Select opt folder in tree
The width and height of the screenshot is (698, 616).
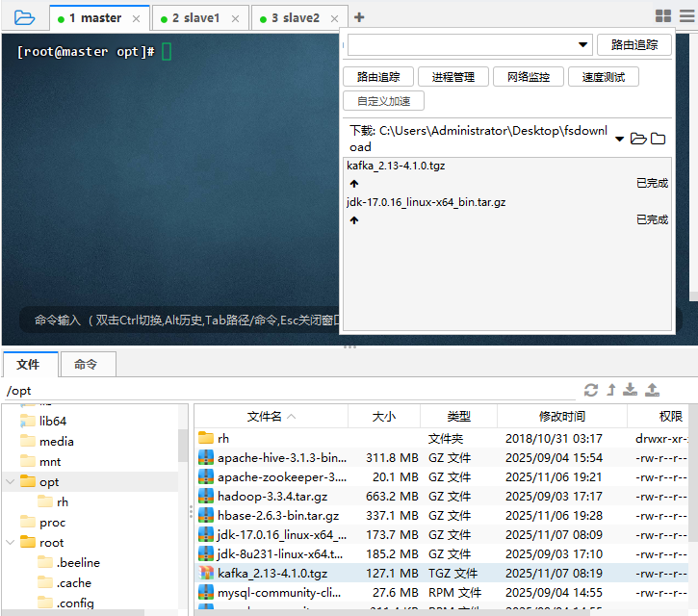39,481
